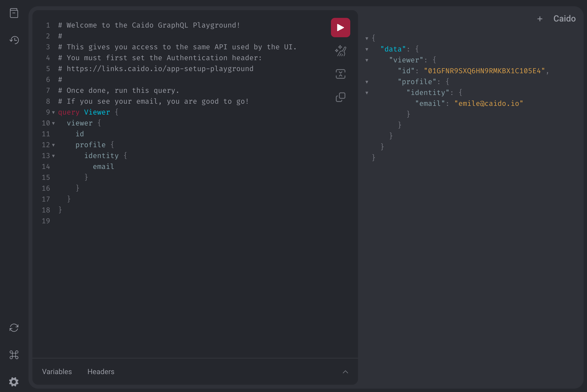The height and width of the screenshot is (392, 587).
Task: Open the Headers tab
Action: click(101, 371)
